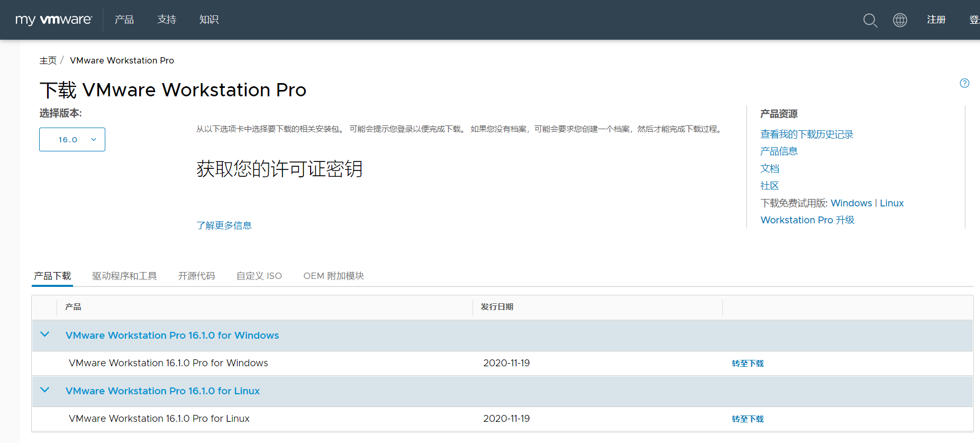Click the 发行日期 column header
Image resolution: width=980 pixels, height=443 pixels.
(497, 307)
